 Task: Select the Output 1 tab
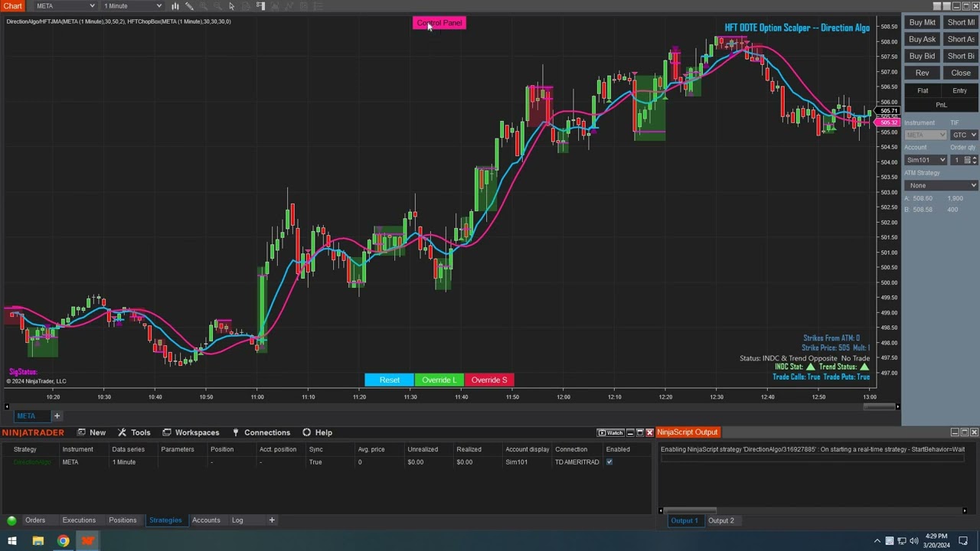pyautogui.click(x=684, y=520)
